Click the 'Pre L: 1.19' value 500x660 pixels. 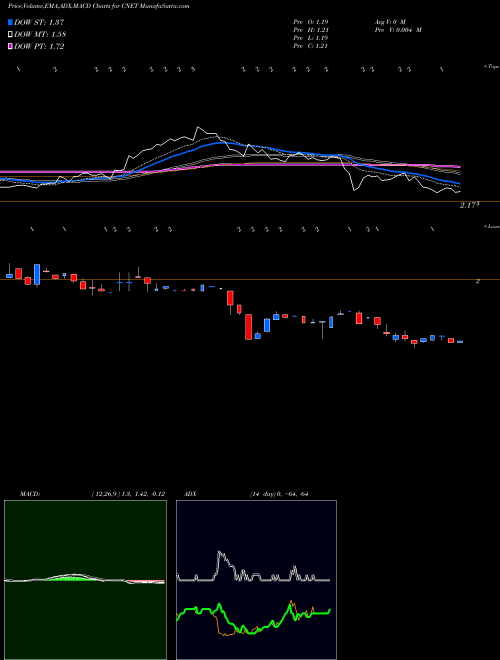point(310,38)
